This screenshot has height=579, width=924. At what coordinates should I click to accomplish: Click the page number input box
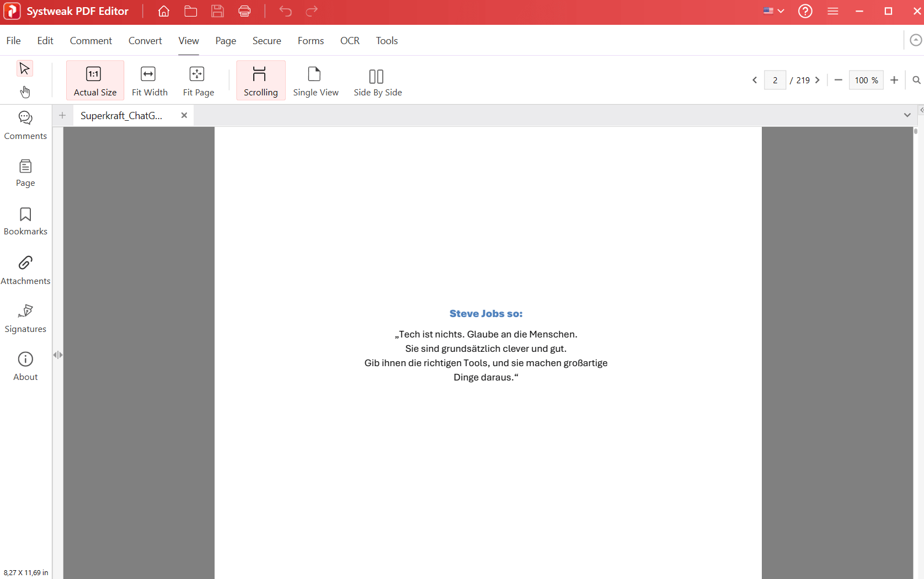(x=775, y=80)
